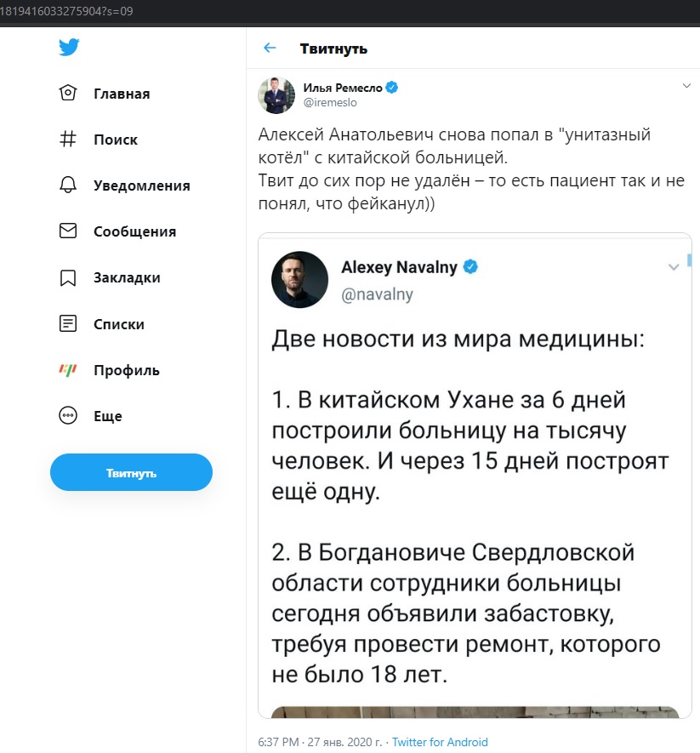Click the envelope Messages icon
This screenshot has width=700, height=753.
68,231
